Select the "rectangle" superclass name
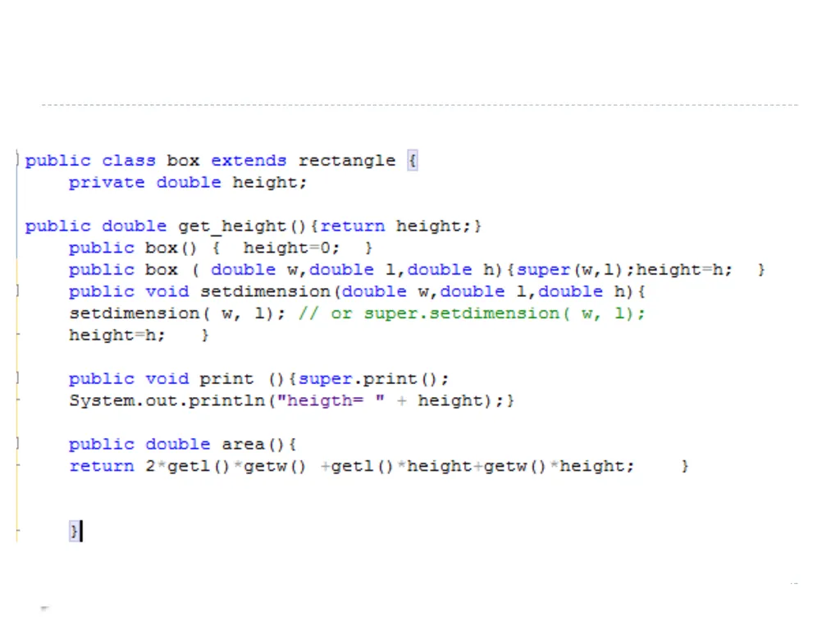 point(347,162)
